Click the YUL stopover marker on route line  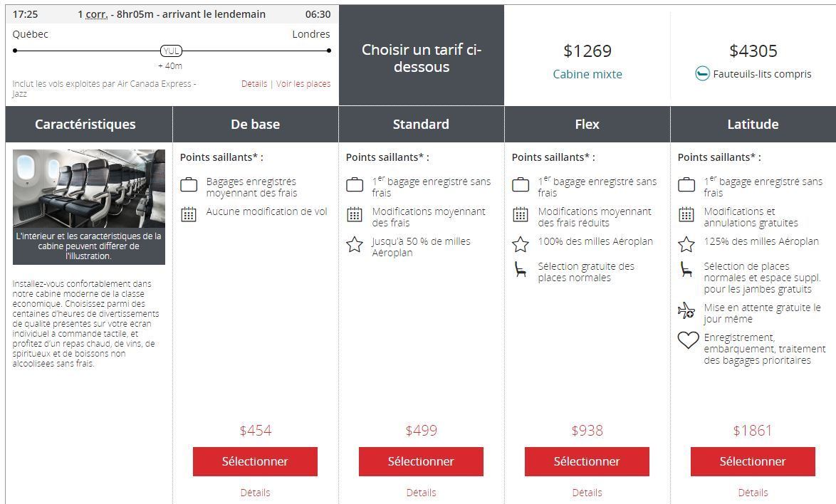[171, 51]
